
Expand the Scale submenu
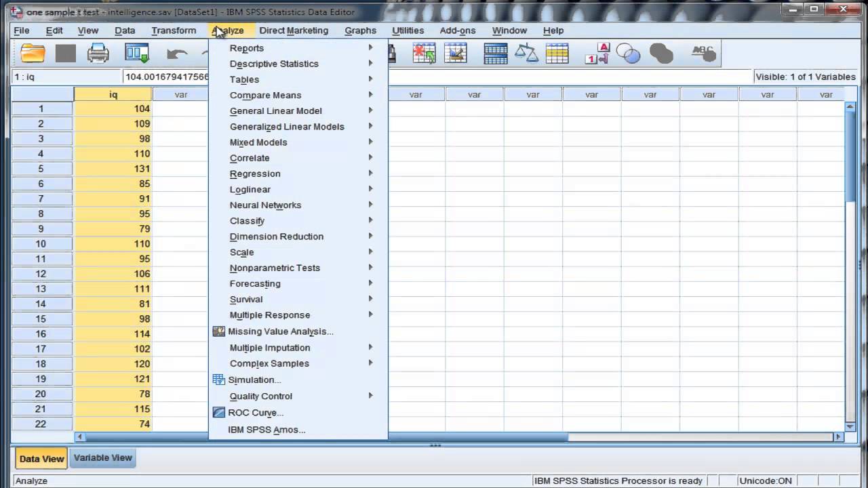tap(298, 252)
